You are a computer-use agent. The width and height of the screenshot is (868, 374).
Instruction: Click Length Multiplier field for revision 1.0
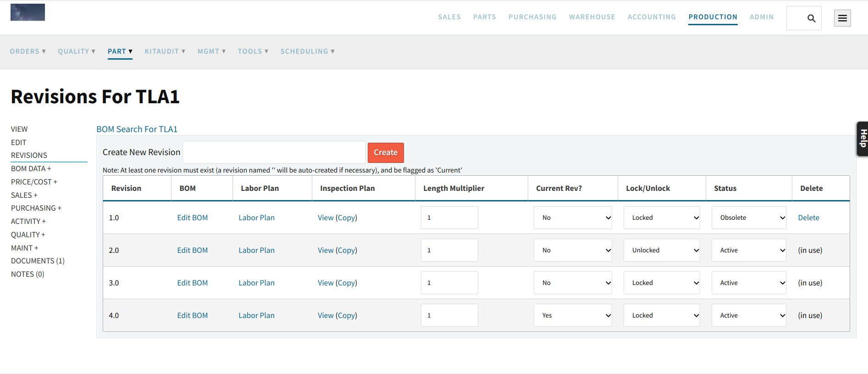449,218
